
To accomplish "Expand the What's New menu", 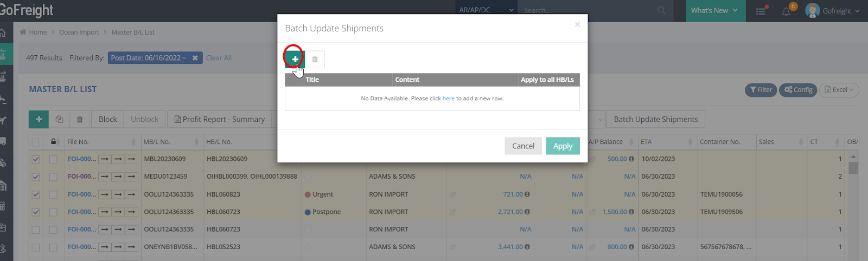I will 714,10.
